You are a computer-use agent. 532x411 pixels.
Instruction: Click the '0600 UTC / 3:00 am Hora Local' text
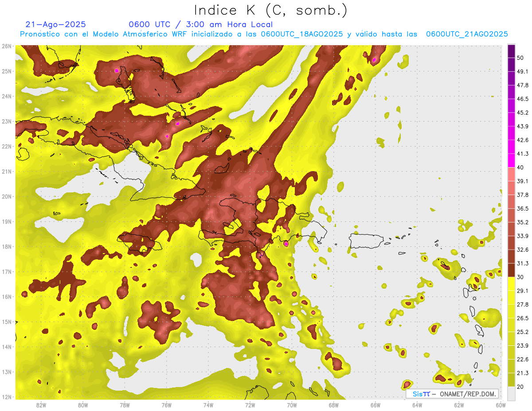coord(201,24)
